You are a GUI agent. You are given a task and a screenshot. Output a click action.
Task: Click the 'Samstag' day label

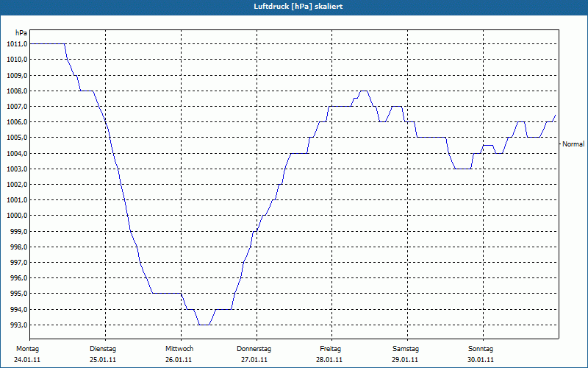pos(406,349)
